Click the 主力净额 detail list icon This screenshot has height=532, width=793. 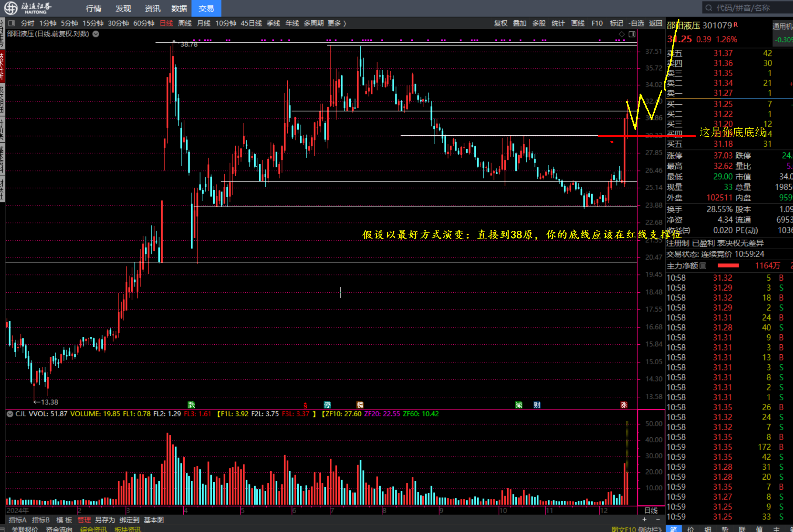tap(703, 265)
